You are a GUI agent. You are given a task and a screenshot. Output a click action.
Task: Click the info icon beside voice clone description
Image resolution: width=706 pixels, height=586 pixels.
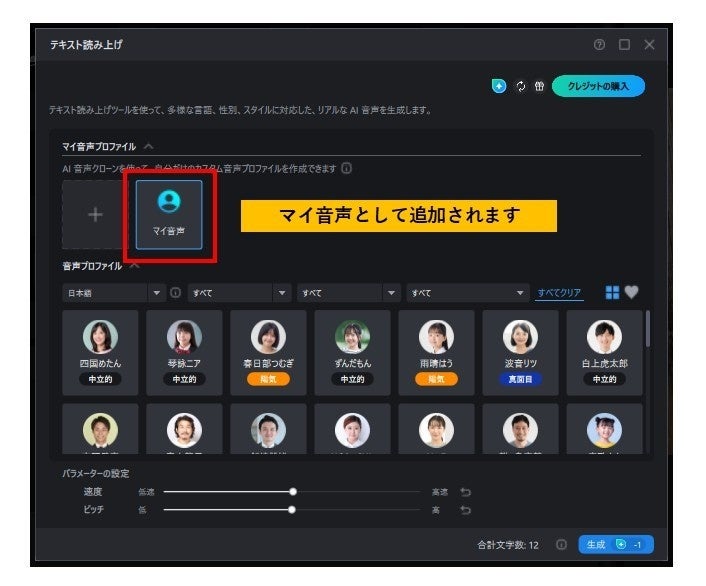click(346, 168)
